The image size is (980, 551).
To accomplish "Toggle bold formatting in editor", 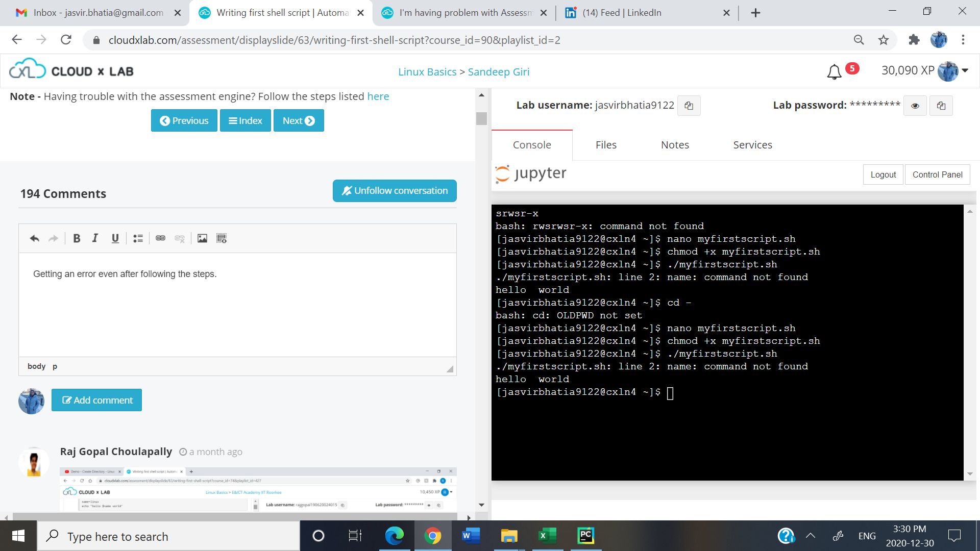I will coord(77,238).
